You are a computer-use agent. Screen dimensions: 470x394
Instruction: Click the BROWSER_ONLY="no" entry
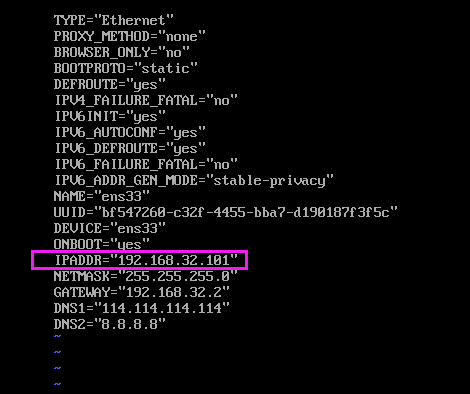(x=122, y=52)
